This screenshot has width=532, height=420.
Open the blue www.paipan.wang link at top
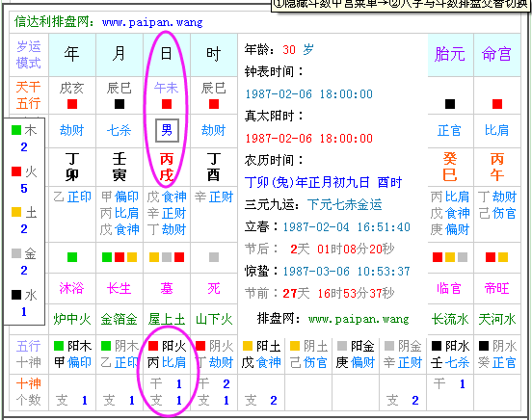(152, 22)
